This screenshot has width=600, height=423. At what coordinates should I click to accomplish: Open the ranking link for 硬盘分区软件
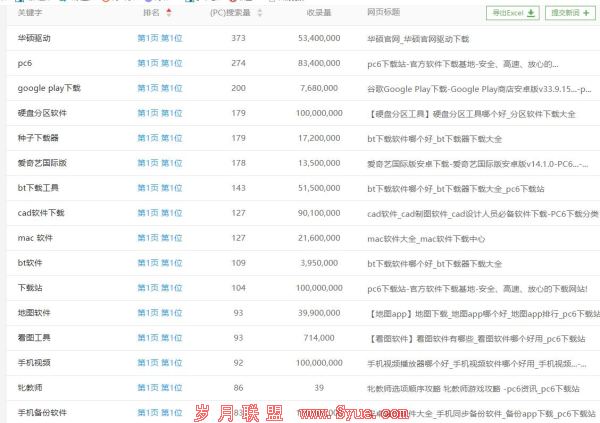click(x=160, y=113)
